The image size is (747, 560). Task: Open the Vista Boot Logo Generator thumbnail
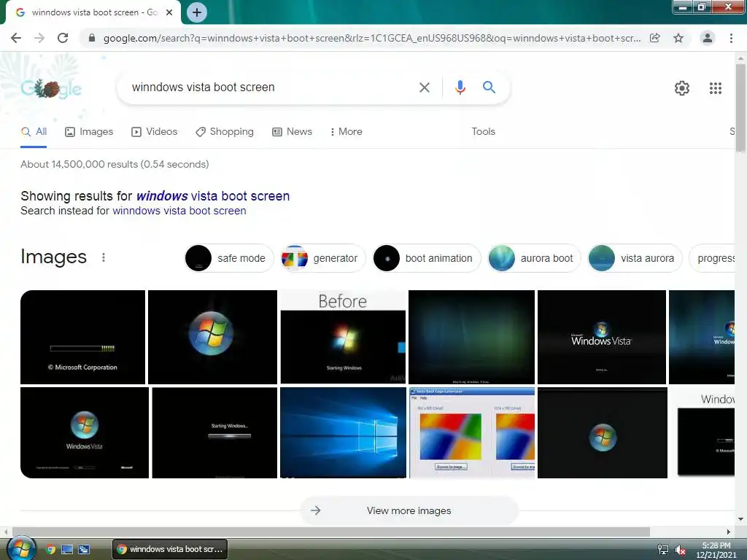pyautogui.click(x=472, y=433)
